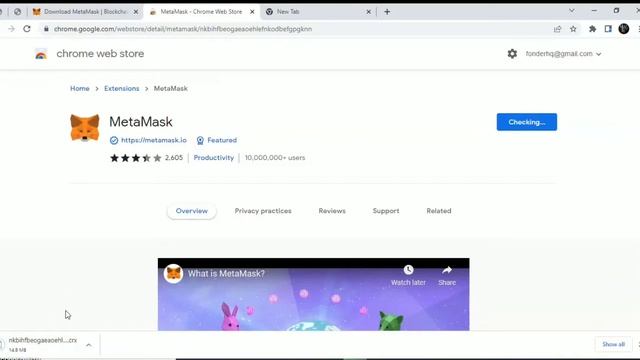Click the verified publisher checkmark icon
The image size is (640, 360).
tap(114, 140)
